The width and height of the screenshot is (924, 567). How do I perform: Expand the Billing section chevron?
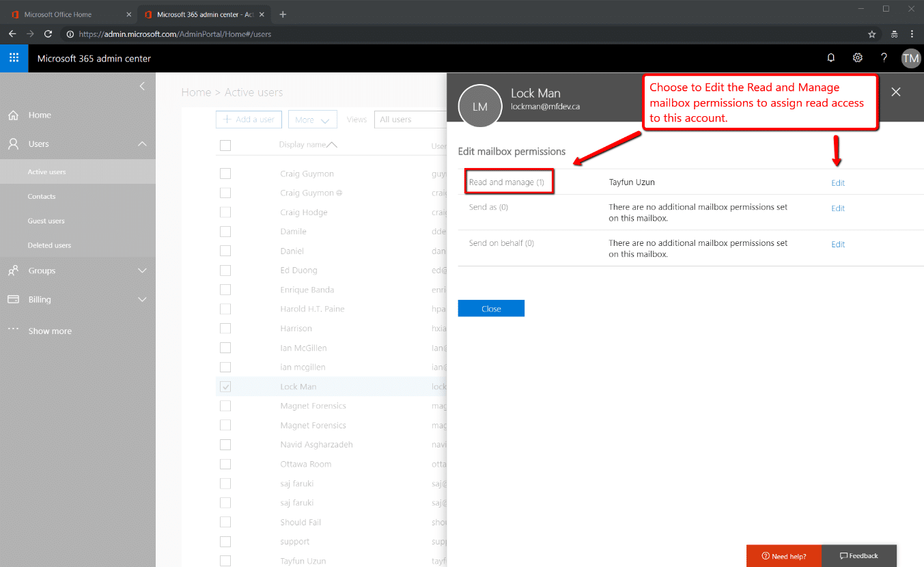click(142, 299)
